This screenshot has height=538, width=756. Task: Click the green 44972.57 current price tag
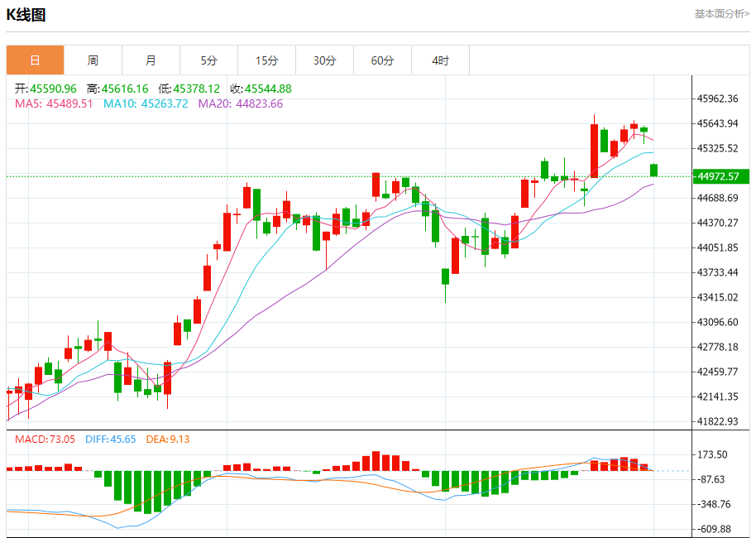(720, 176)
